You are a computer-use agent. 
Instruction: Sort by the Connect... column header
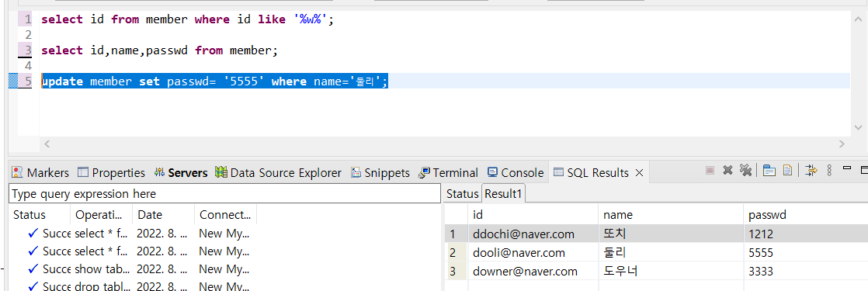tap(225, 215)
